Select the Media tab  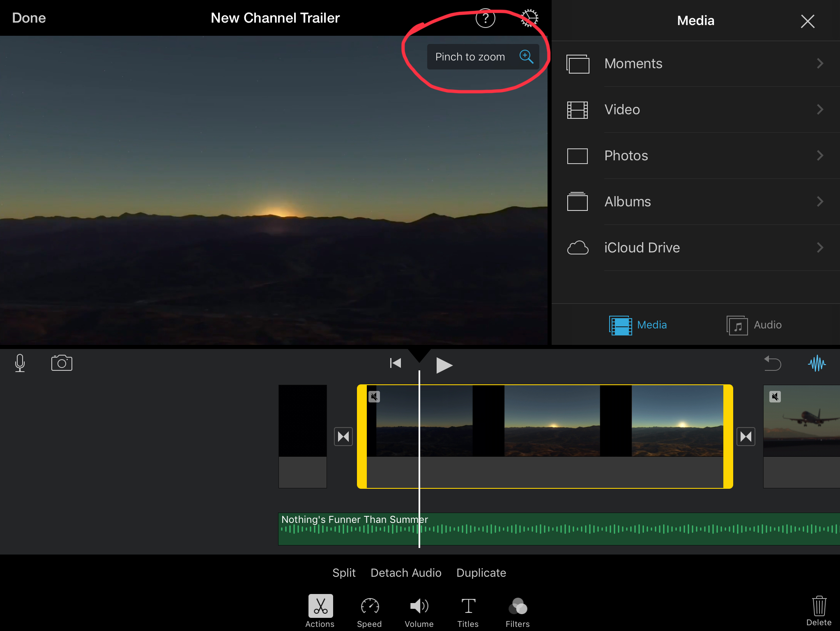638,325
